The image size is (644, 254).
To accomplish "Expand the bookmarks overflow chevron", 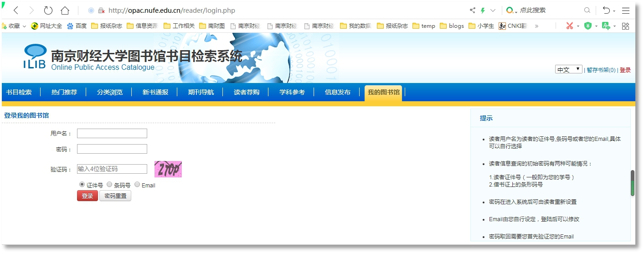I will click(536, 26).
